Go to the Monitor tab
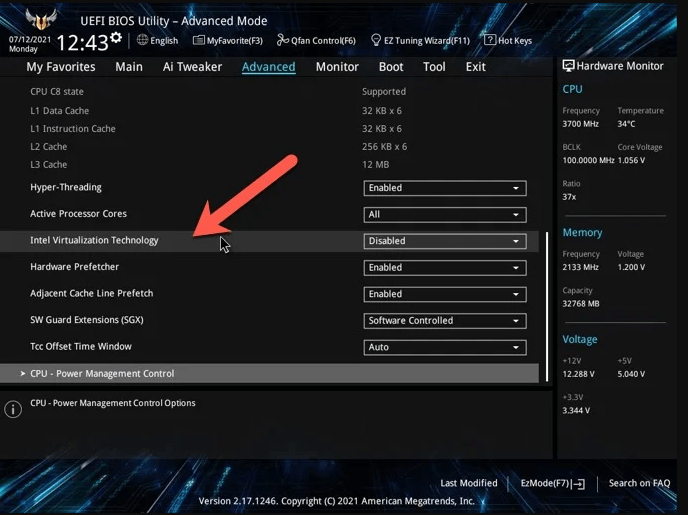Screen dimensions: 688x515 click(x=337, y=67)
